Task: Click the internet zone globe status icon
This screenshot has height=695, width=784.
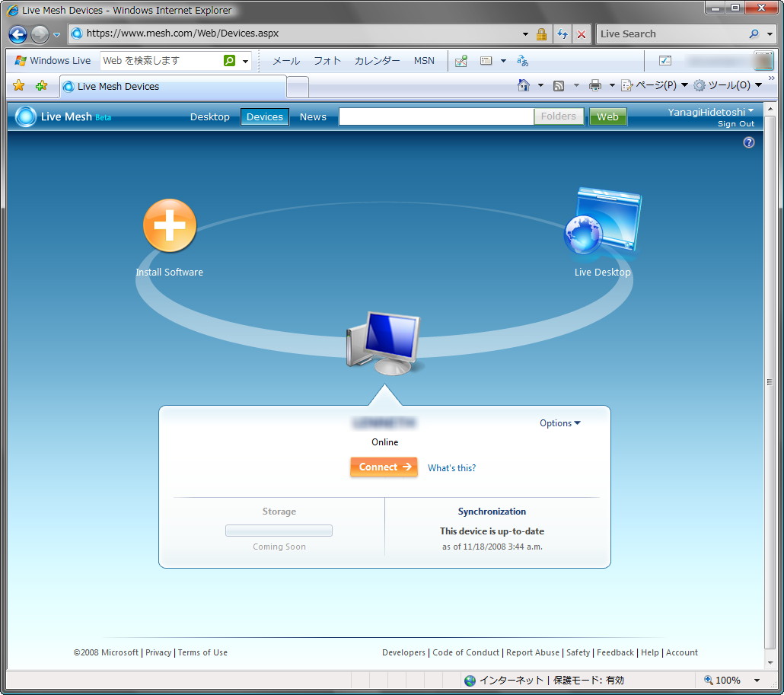Action: [470, 681]
